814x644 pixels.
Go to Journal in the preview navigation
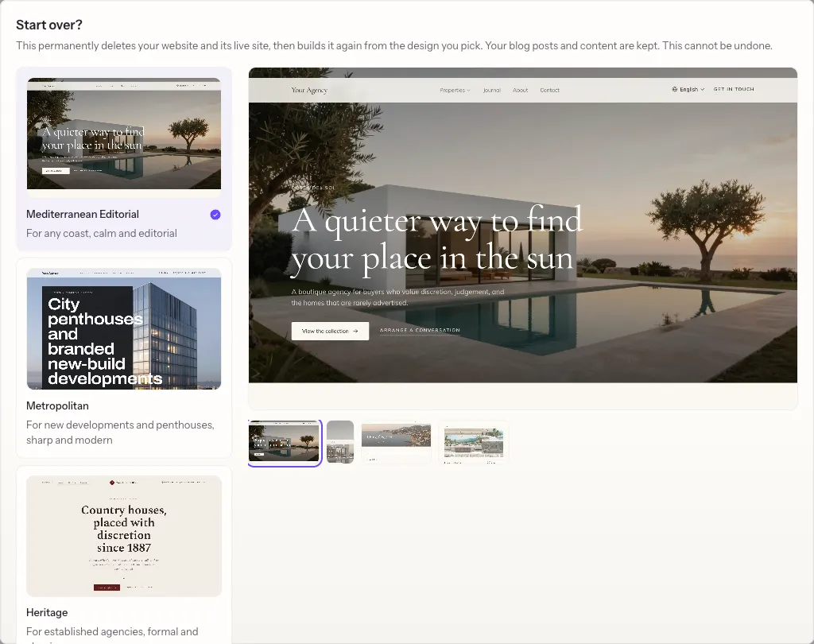[491, 91]
